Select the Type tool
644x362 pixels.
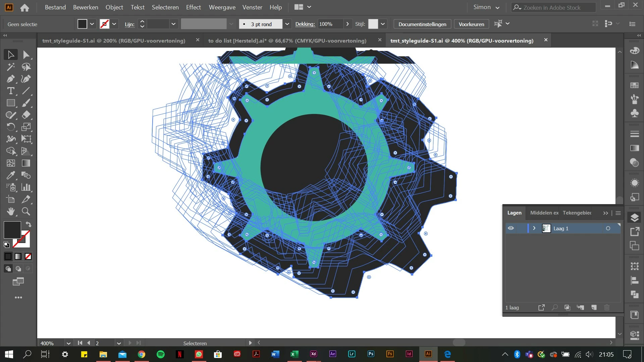click(x=10, y=91)
